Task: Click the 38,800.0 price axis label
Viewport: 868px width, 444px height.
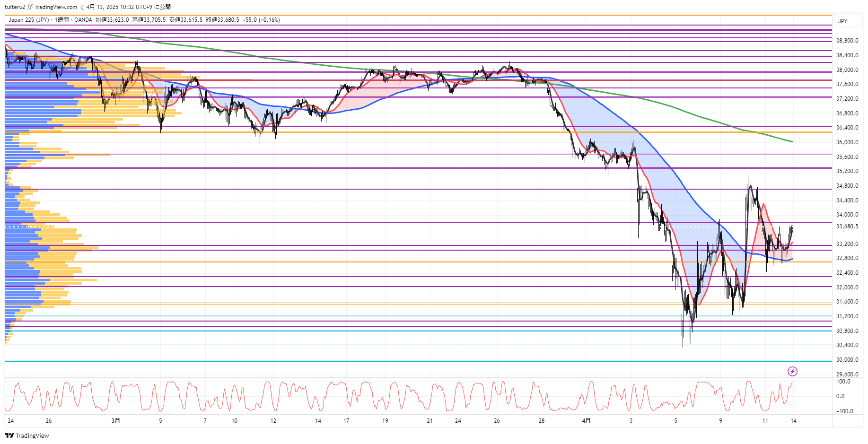Action: [x=847, y=41]
